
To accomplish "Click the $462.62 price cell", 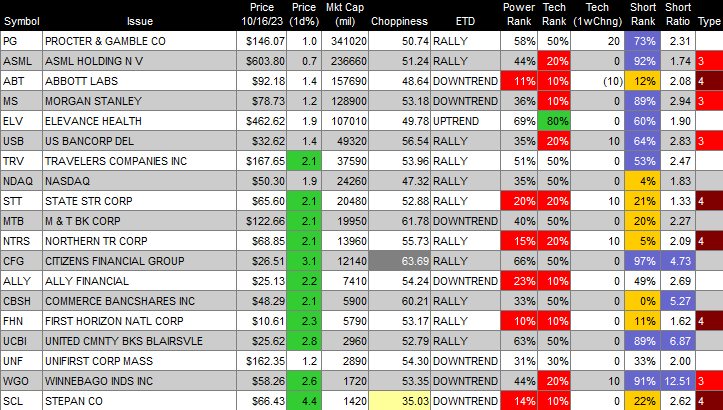I will (x=261, y=121).
